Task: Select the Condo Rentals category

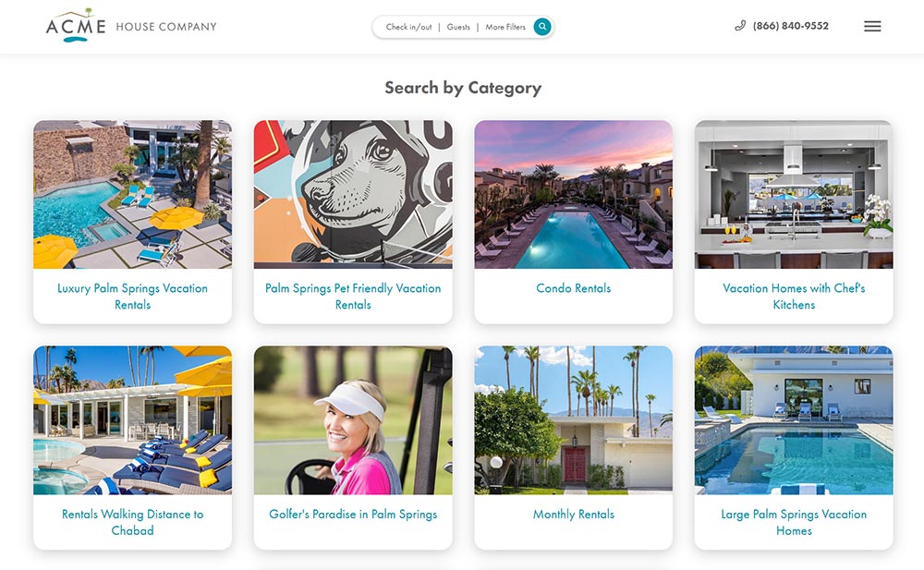Action: (x=573, y=287)
